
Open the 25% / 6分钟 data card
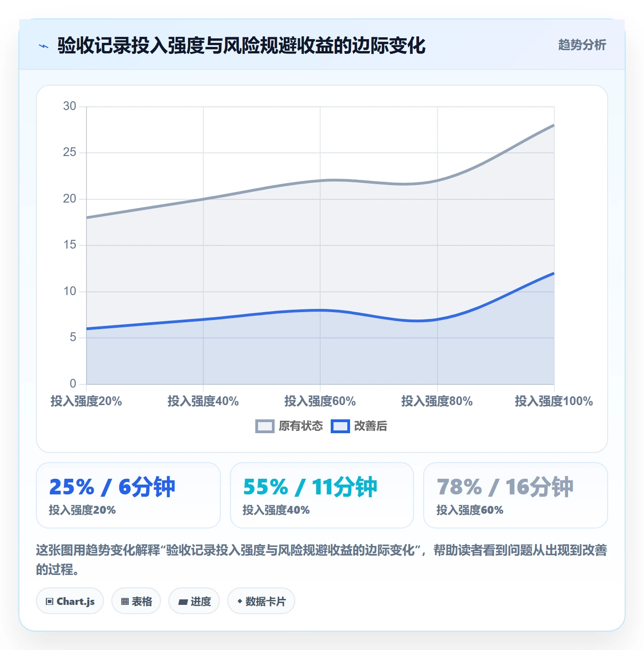point(128,495)
